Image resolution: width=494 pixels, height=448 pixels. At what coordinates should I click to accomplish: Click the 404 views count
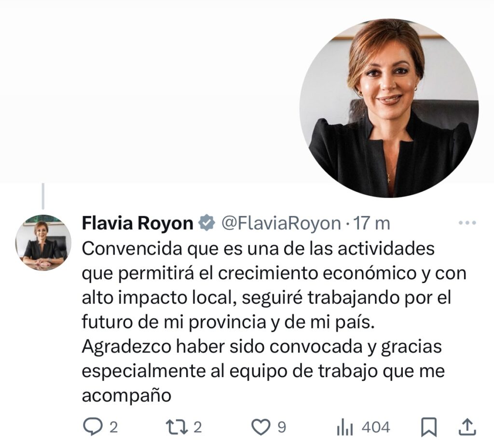tap(376, 428)
